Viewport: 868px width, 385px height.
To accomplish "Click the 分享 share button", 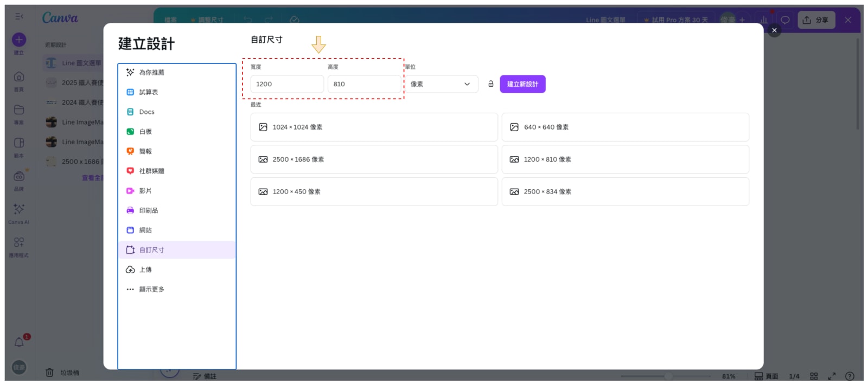I will tap(816, 20).
